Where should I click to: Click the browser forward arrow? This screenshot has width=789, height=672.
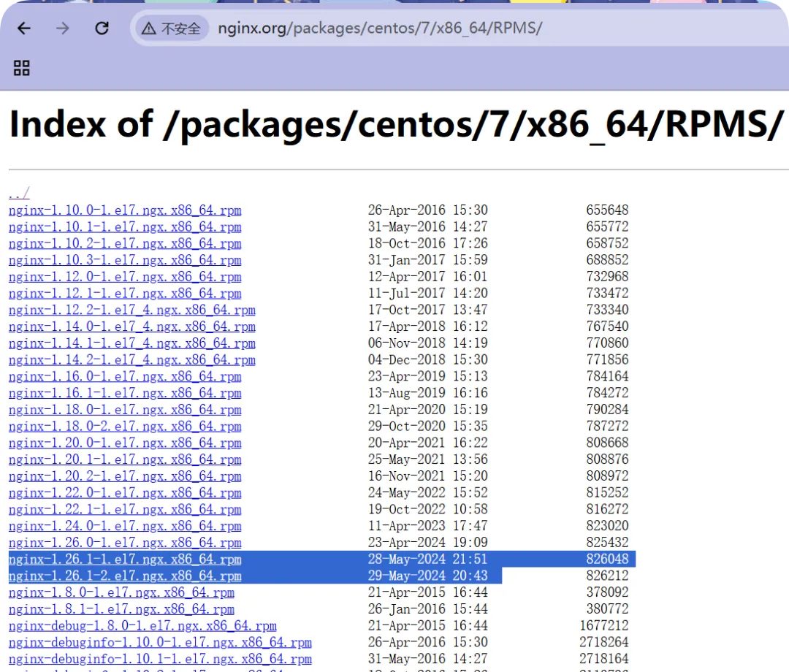(62, 28)
